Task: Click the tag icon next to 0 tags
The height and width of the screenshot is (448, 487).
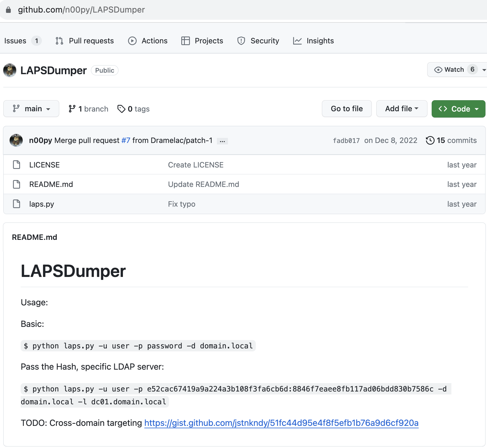Action: coord(121,109)
